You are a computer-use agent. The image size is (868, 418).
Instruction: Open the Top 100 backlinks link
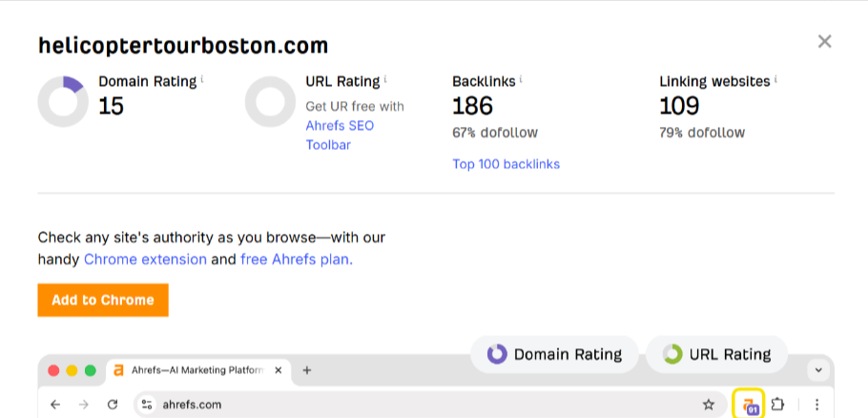[x=506, y=164]
